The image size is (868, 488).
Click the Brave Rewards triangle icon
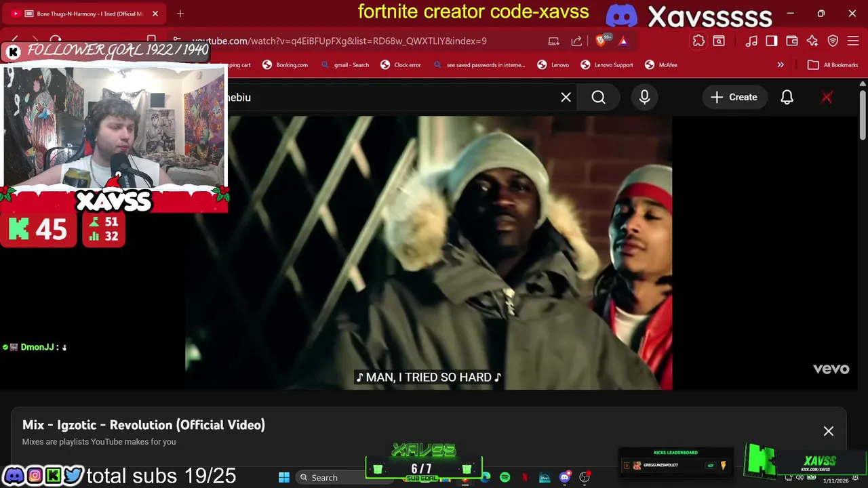(x=623, y=41)
